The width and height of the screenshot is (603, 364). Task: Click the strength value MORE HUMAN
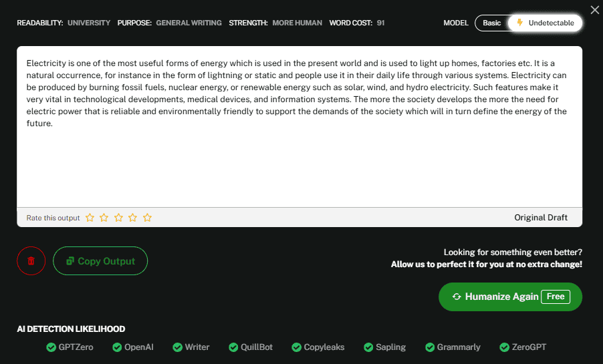(297, 23)
